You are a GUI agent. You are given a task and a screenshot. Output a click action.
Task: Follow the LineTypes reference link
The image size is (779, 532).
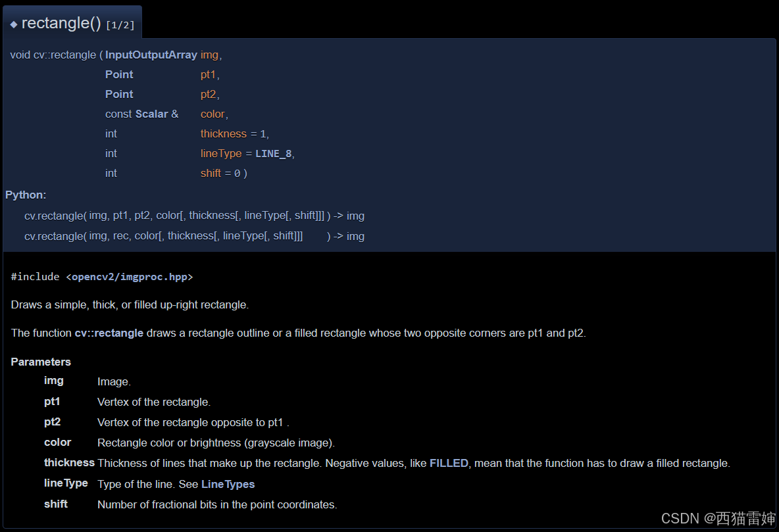228,484
